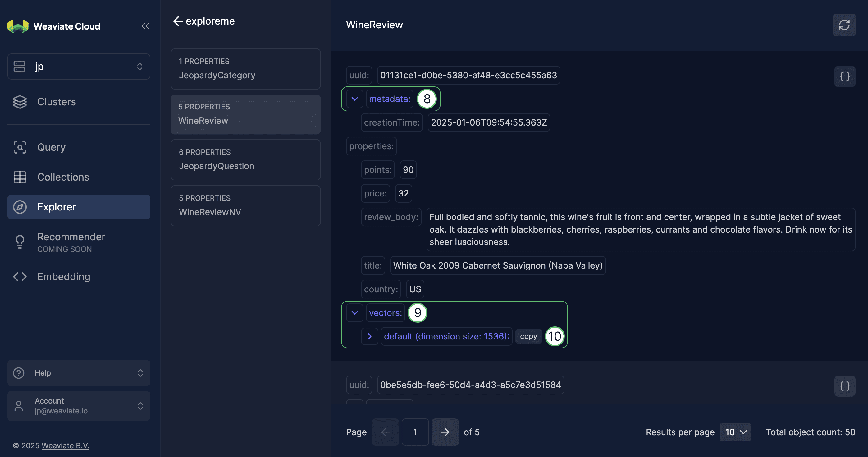Click the Help question mark icon

[x=19, y=373]
